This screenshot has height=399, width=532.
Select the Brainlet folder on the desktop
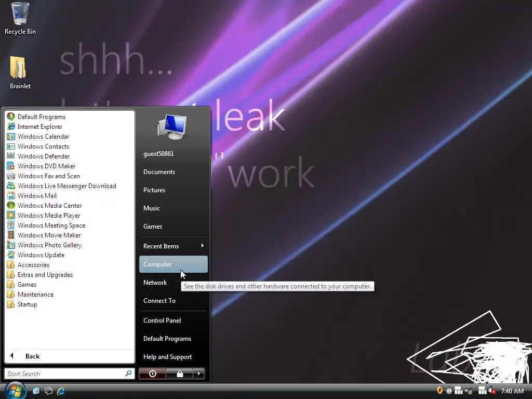pyautogui.click(x=20, y=73)
